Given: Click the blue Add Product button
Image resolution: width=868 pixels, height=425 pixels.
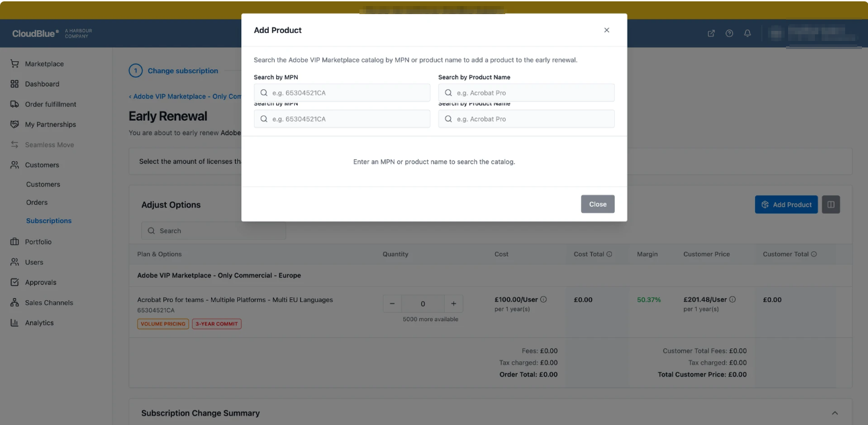Looking at the screenshot, I should [x=786, y=205].
